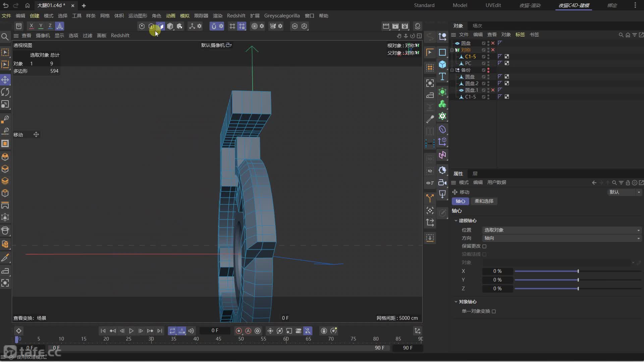The width and height of the screenshot is (644, 362).
Task: Click the Cube primitive icon
Action: coord(442,64)
